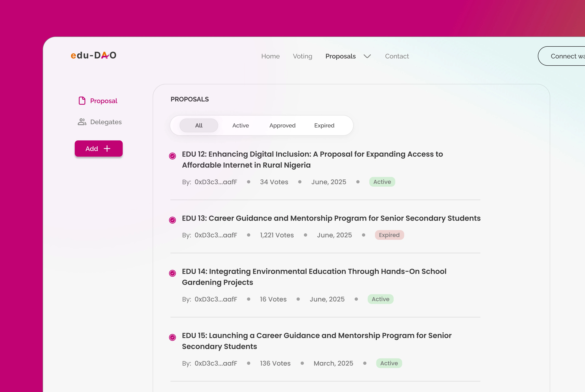Click the checkmark circle beside EDU 14

pos(172,273)
